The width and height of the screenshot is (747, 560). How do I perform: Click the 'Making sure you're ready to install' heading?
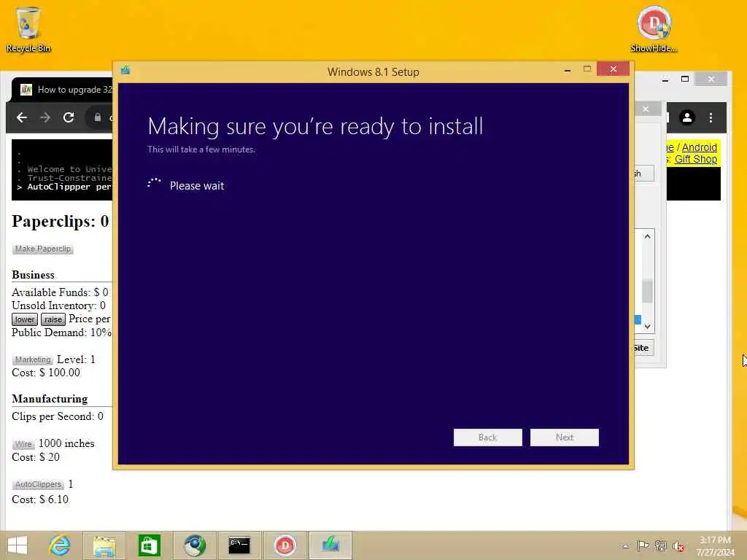click(315, 127)
